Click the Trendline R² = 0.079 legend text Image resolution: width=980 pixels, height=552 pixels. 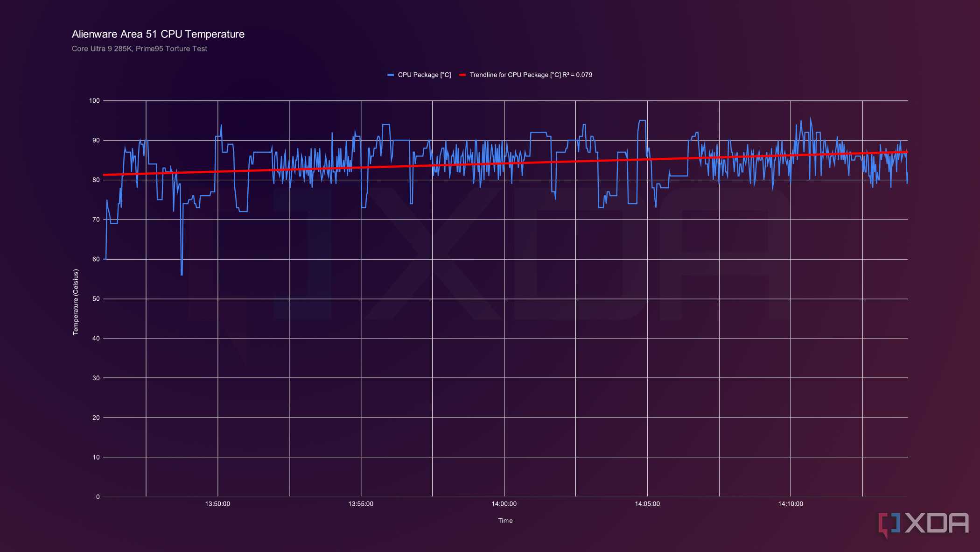pyautogui.click(x=531, y=75)
